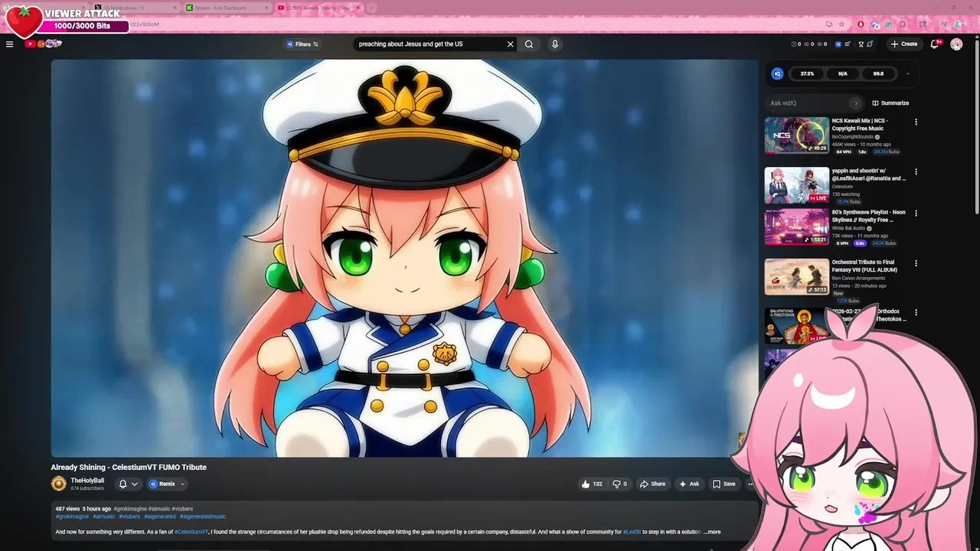Viewport: 980px width, 551px height.
Task: Clear the search box with the X
Action: tap(511, 44)
